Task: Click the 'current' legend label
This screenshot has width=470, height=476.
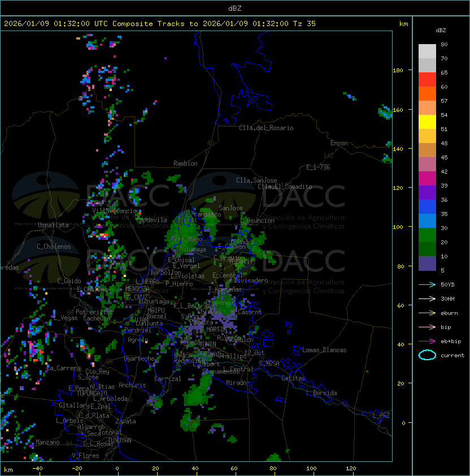Action: coord(452,356)
